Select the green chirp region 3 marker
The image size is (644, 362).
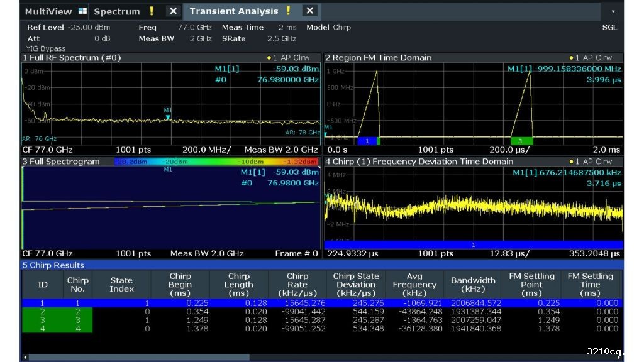(521, 141)
